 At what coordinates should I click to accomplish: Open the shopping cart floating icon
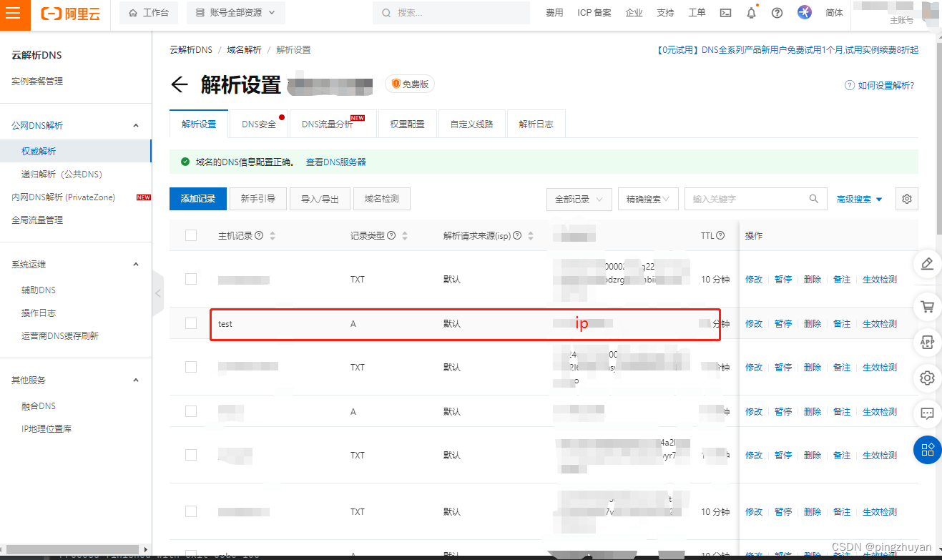tap(928, 306)
